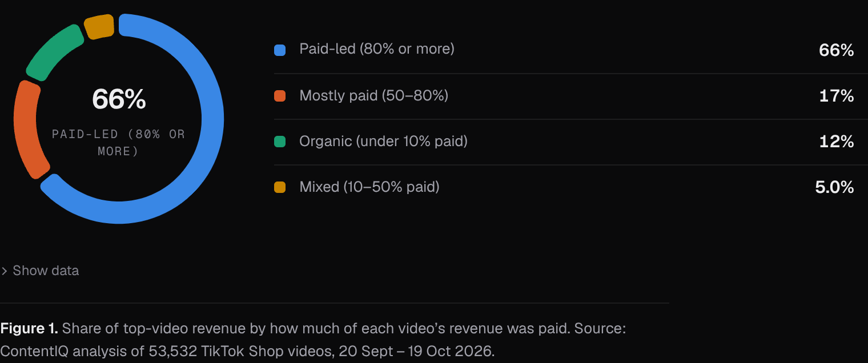Click the amber Mixed legend swatch
The image size is (868, 363).
point(280,187)
